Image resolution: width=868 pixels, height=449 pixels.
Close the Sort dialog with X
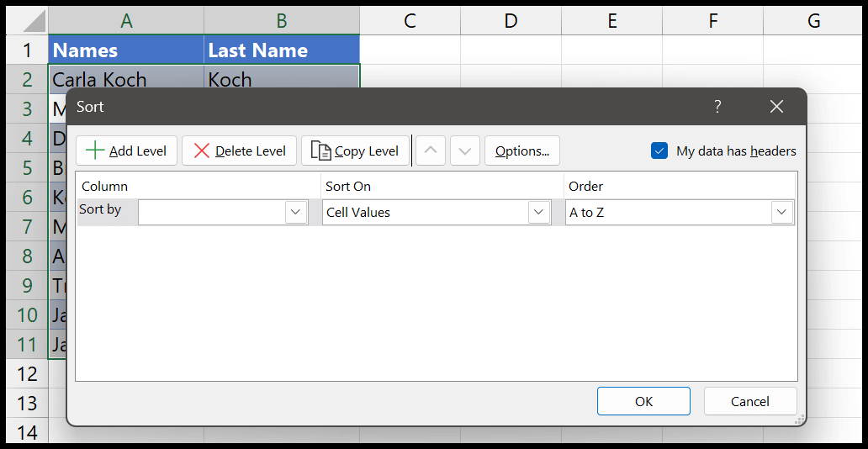pos(776,107)
